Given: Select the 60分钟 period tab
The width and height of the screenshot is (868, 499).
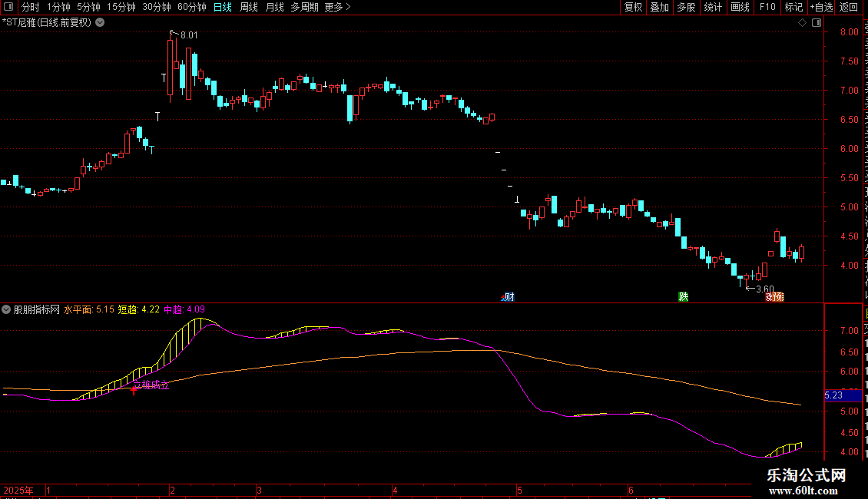Looking at the screenshot, I should pyautogui.click(x=192, y=7).
